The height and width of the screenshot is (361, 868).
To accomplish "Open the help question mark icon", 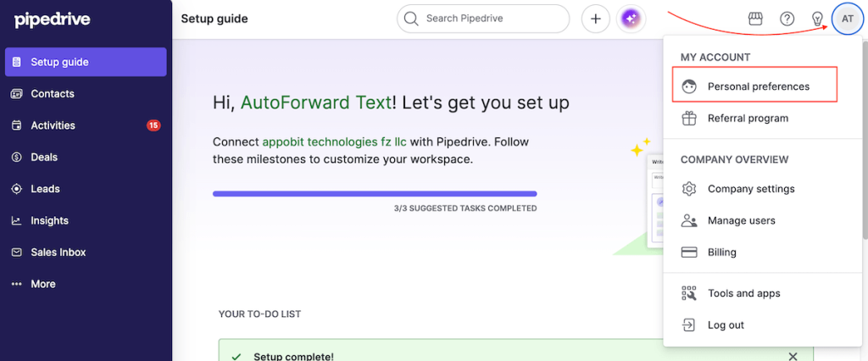I will pos(787,19).
